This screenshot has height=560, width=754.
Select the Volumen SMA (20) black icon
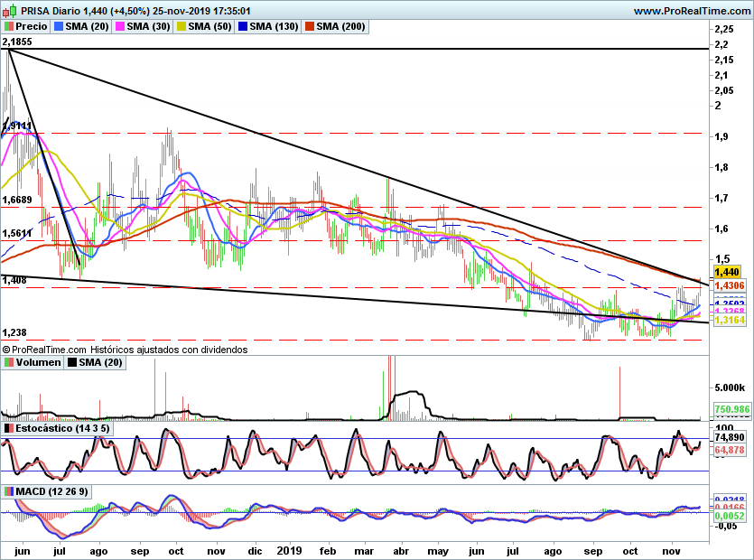pyautogui.click(x=74, y=362)
